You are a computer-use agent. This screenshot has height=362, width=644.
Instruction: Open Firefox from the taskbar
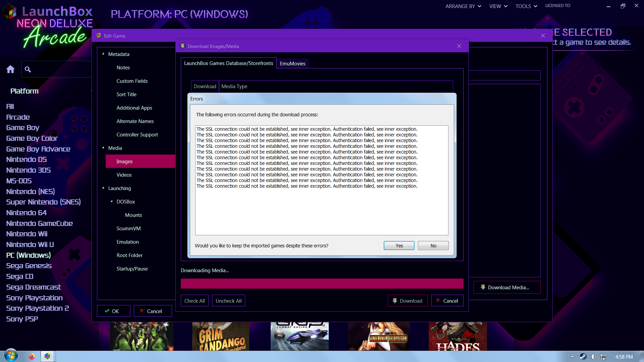pyautogui.click(x=32, y=356)
